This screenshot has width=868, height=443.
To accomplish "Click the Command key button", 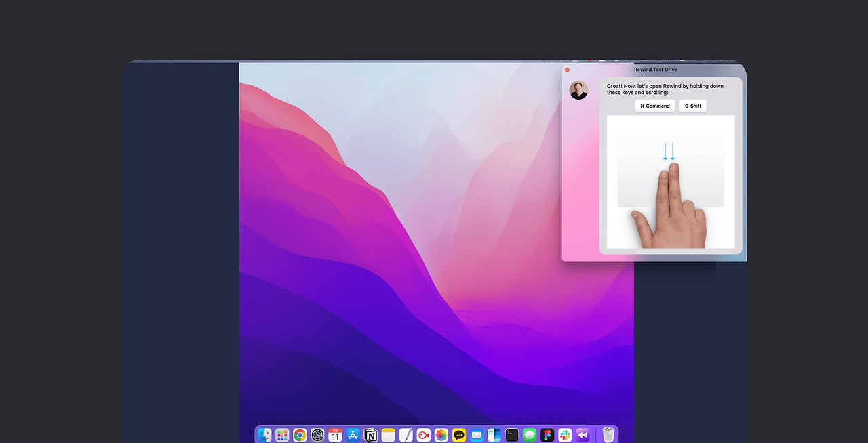I will coord(655,106).
